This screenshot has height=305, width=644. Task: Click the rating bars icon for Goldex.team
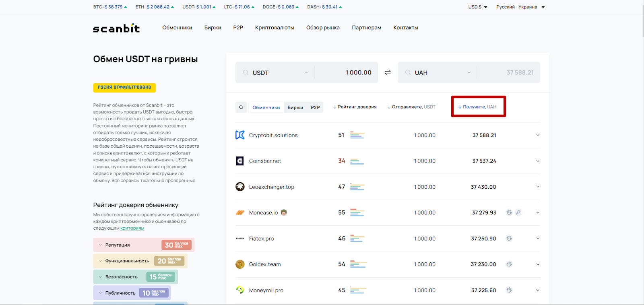coord(358,264)
